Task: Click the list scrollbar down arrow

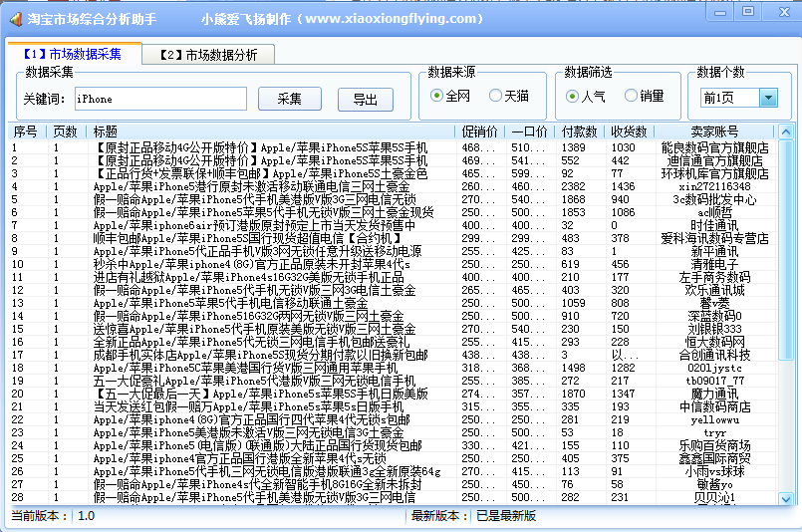Action: pyautogui.click(x=786, y=498)
